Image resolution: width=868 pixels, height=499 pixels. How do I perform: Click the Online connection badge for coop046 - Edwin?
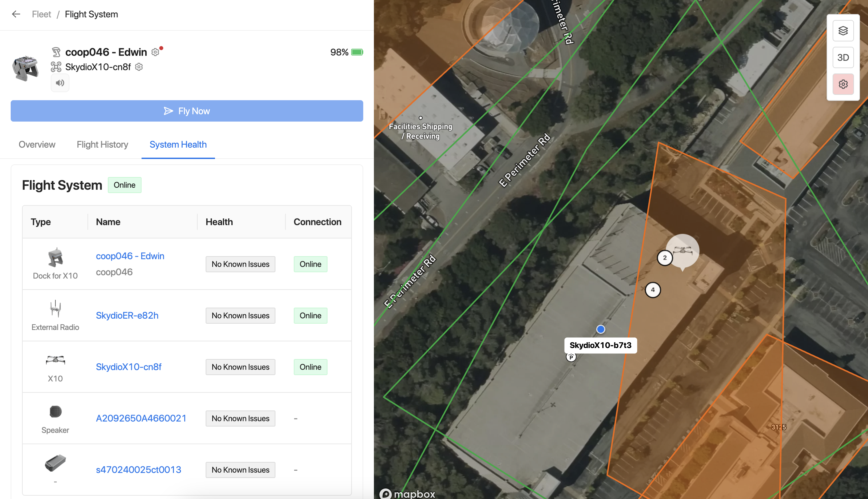(310, 264)
